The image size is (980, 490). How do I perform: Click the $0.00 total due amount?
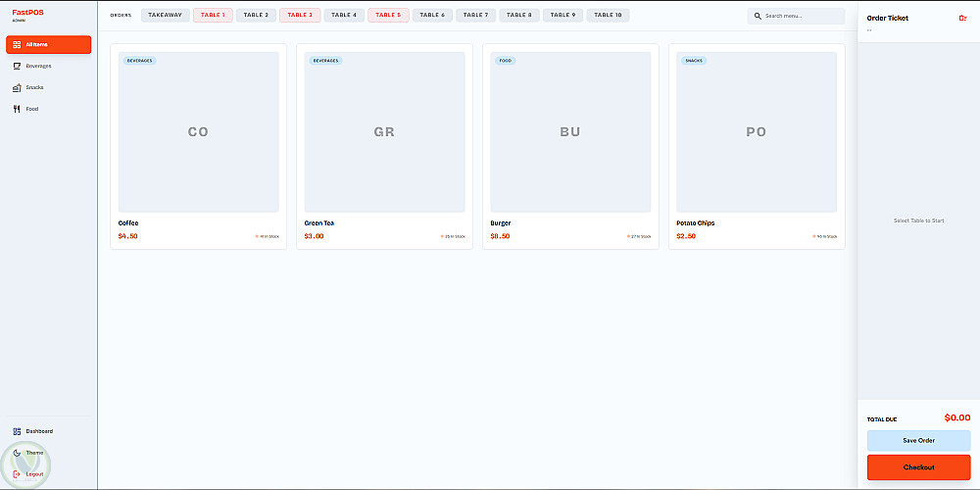[956, 417]
